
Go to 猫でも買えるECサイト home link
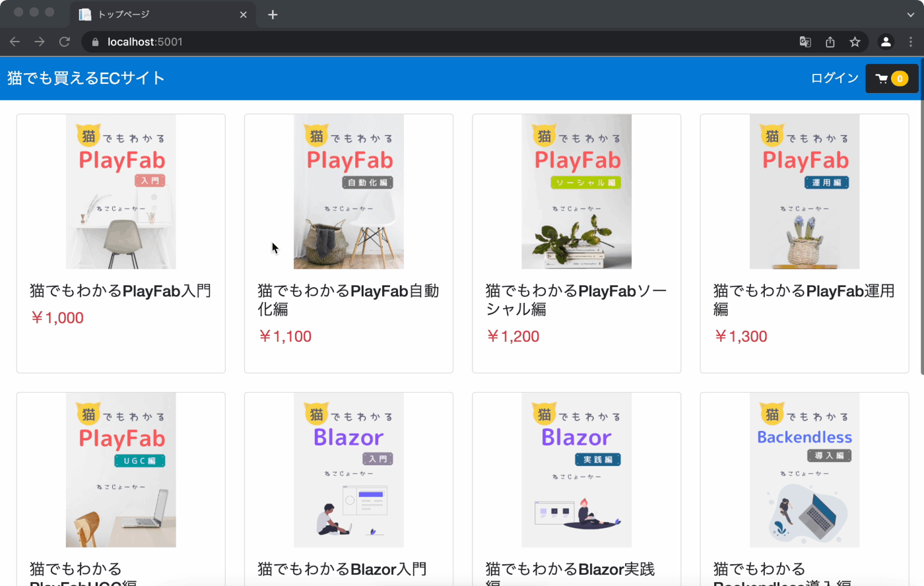point(86,78)
